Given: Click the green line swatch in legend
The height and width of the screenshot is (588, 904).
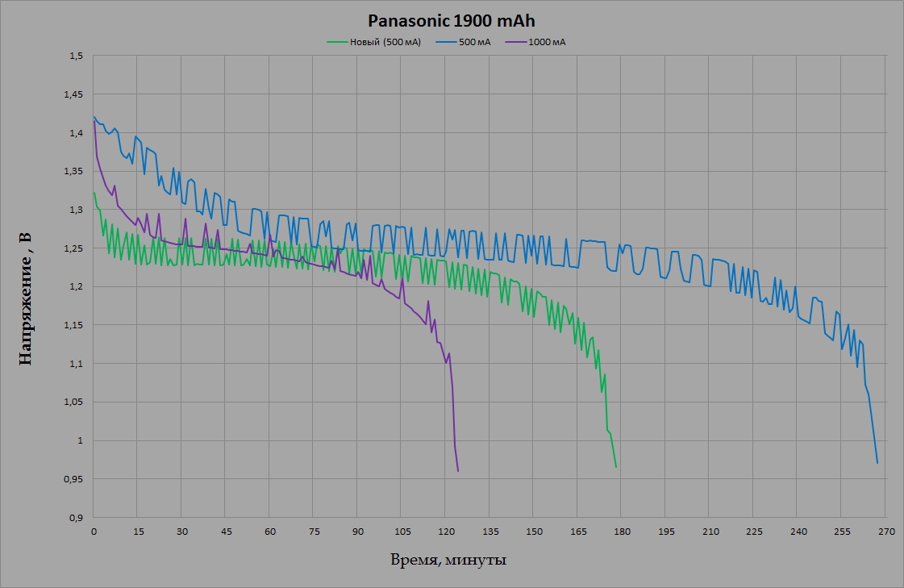Looking at the screenshot, I should (337, 42).
